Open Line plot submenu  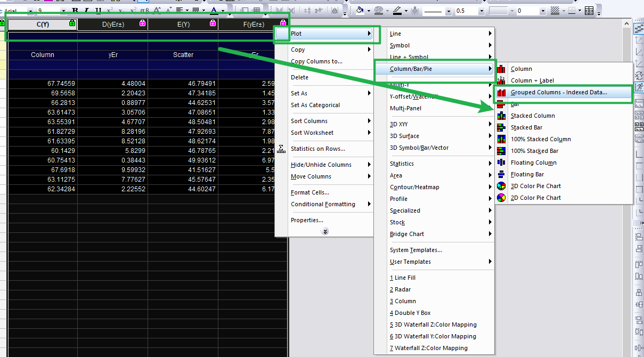[x=434, y=34]
